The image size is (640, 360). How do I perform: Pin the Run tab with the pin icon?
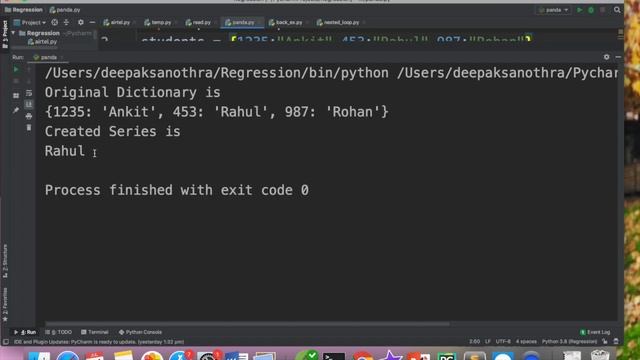pos(16,110)
